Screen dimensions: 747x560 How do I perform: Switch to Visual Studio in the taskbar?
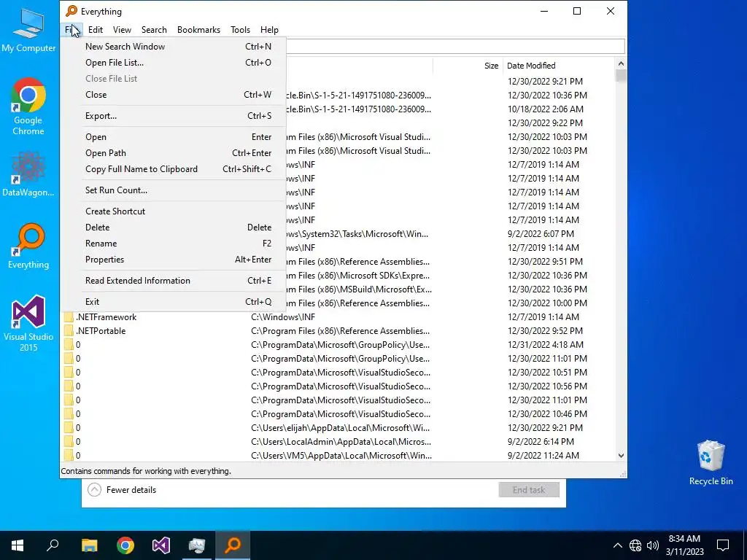pyautogui.click(x=161, y=545)
